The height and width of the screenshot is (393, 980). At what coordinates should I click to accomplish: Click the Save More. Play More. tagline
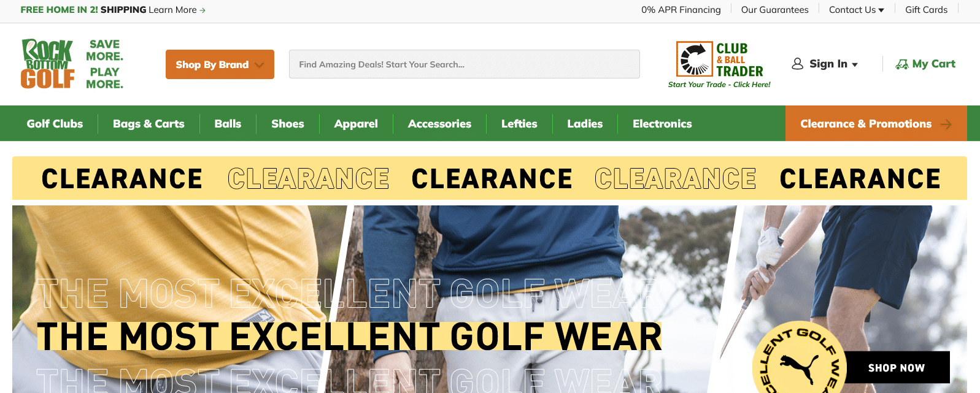click(x=104, y=64)
